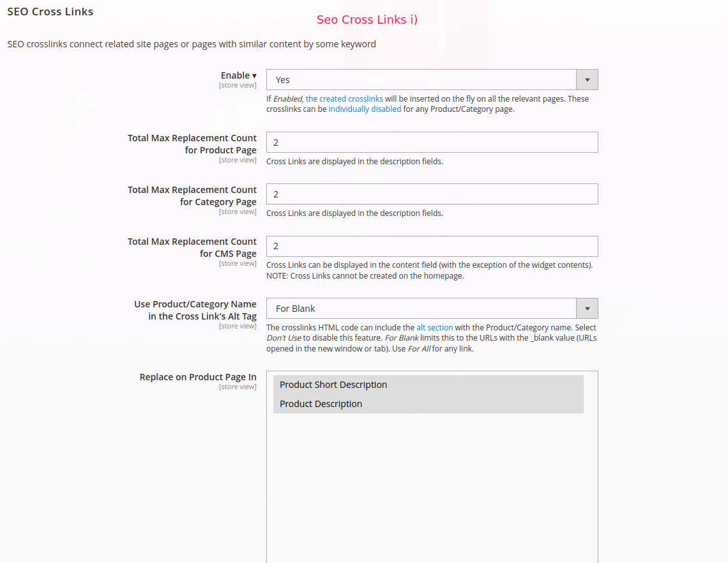Image resolution: width=728 pixels, height=563 pixels.
Task: Focus the Product Page replacement count field
Action: tap(432, 143)
